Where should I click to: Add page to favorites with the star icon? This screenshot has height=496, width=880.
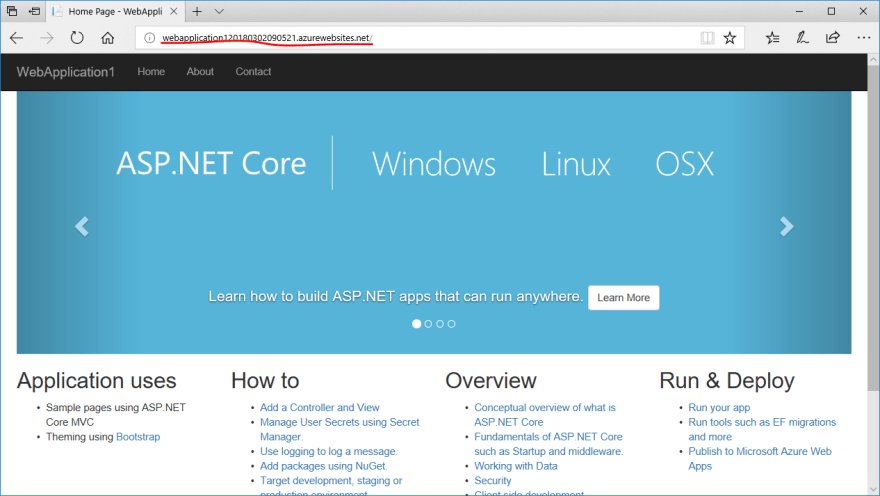730,38
